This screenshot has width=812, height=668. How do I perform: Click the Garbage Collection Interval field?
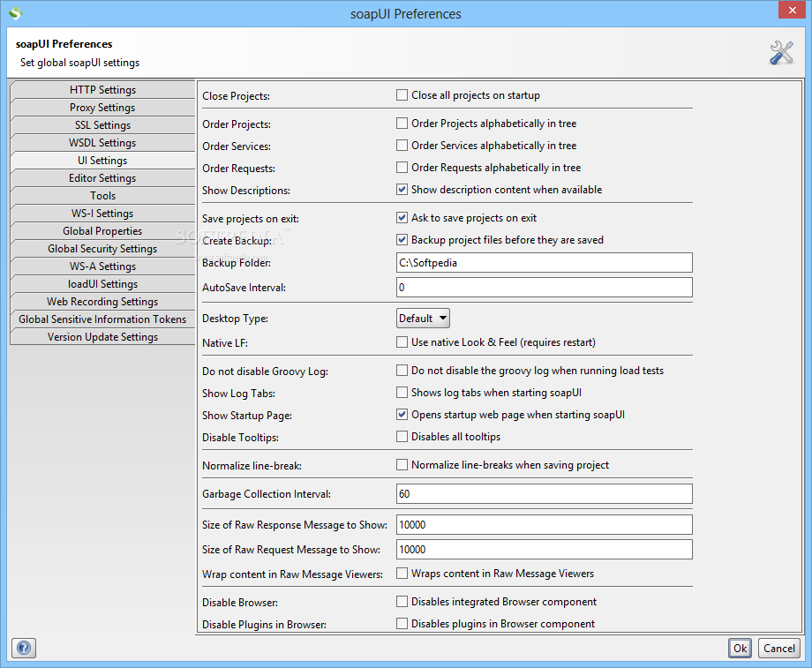[545, 494]
